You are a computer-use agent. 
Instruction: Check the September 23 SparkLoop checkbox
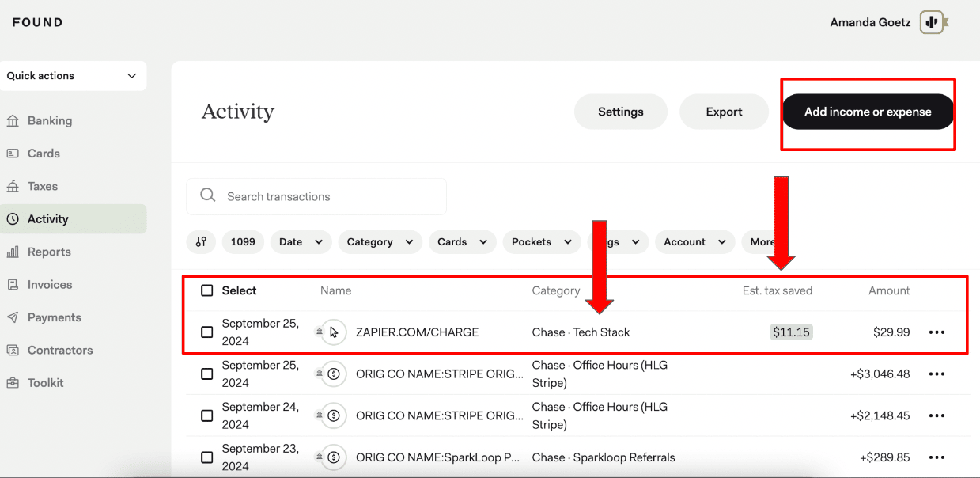[207, 457]
